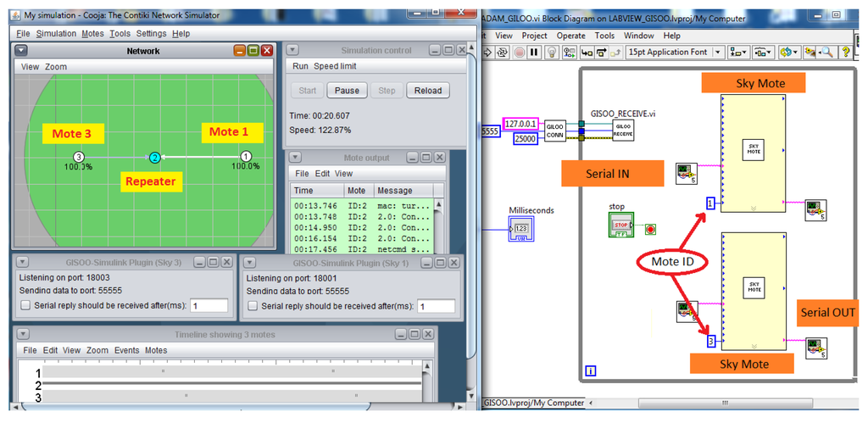Image resolution: width=868 pixels, height=423 pixels.
Task: Open the 15pt Application Font dropdown
Action: click(675, 53)
